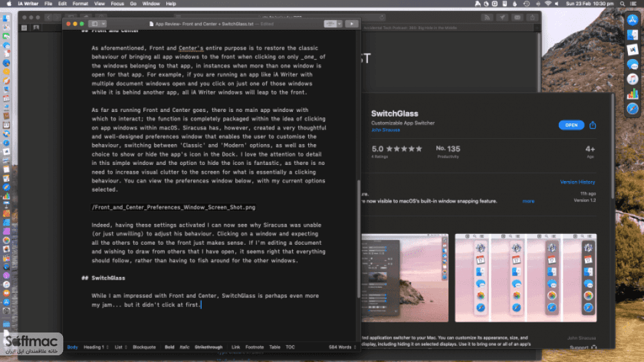Viewport: 644px width, 362px height.
Task: Open the App Store icon in the right dock
Action: point(633,19)
